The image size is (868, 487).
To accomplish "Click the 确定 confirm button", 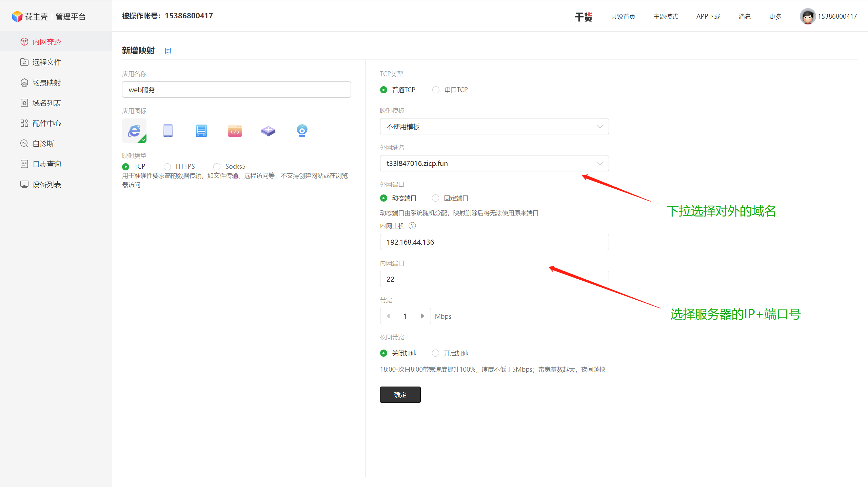I will [400, 395].
